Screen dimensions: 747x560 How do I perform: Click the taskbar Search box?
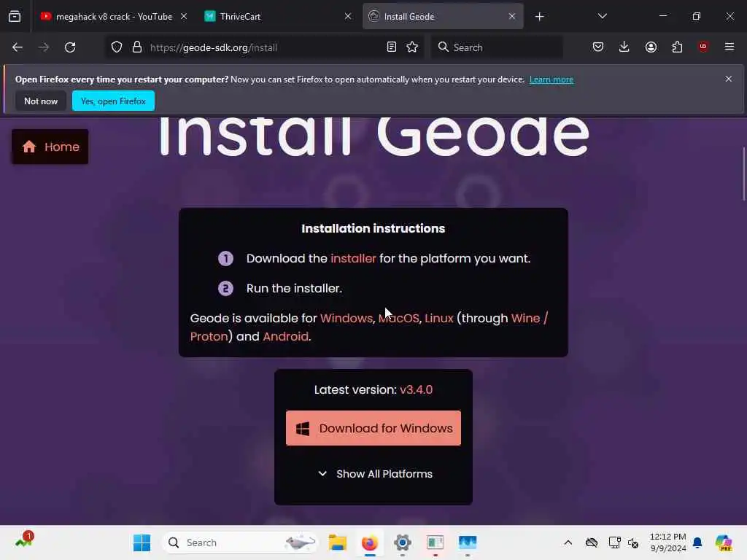tap(240, 542)
